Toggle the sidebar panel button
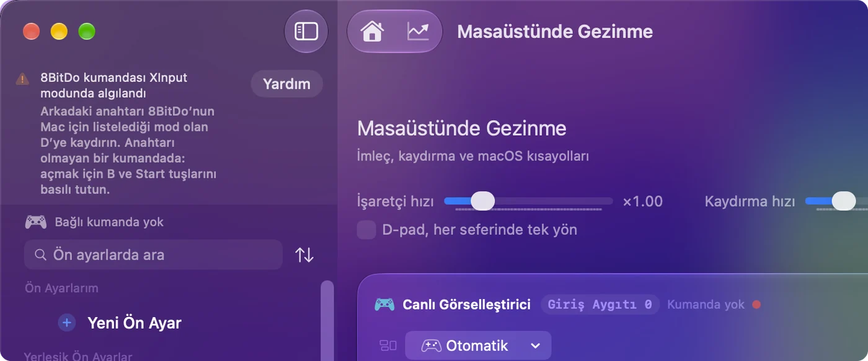 point(306,31)
